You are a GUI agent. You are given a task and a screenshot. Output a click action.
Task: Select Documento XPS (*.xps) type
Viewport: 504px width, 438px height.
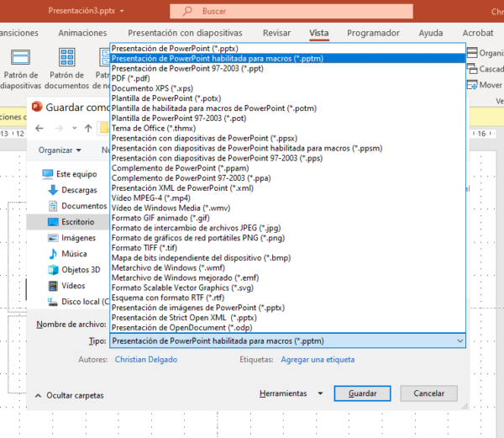click(287, 88)
